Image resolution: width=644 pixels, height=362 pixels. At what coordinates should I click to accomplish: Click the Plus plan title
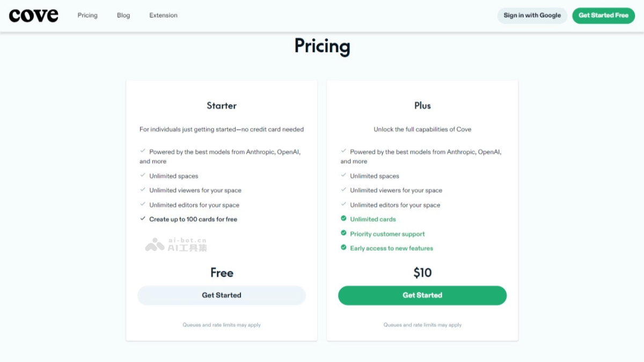tap(422, 106)
